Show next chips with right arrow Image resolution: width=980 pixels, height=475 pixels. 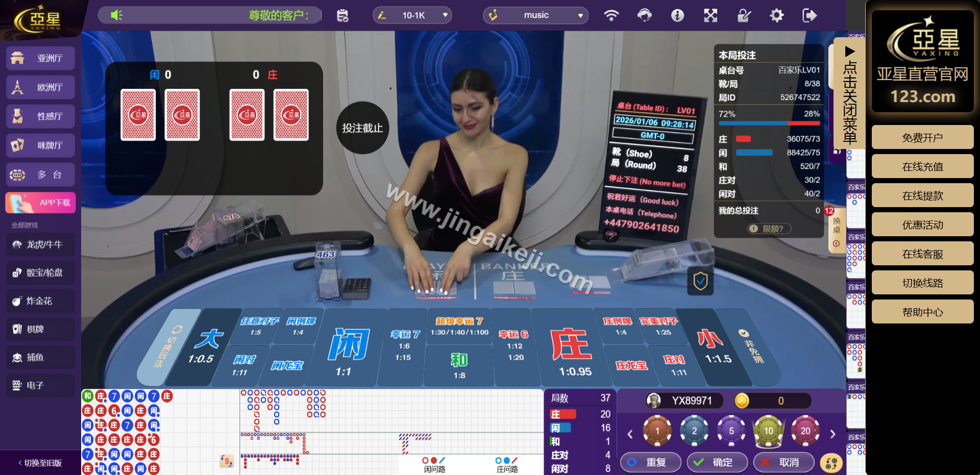(x=832, y=434)
